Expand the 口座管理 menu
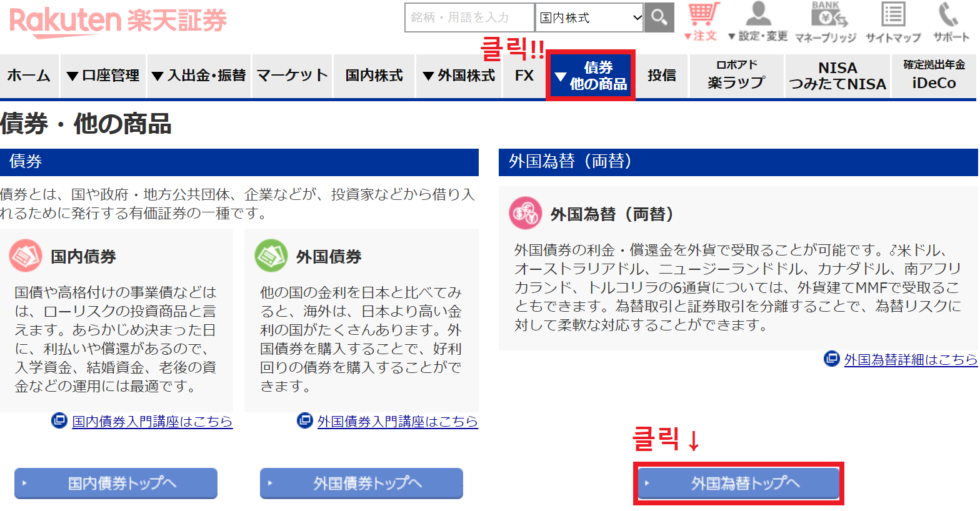The image size is (980, 511). 103,76
